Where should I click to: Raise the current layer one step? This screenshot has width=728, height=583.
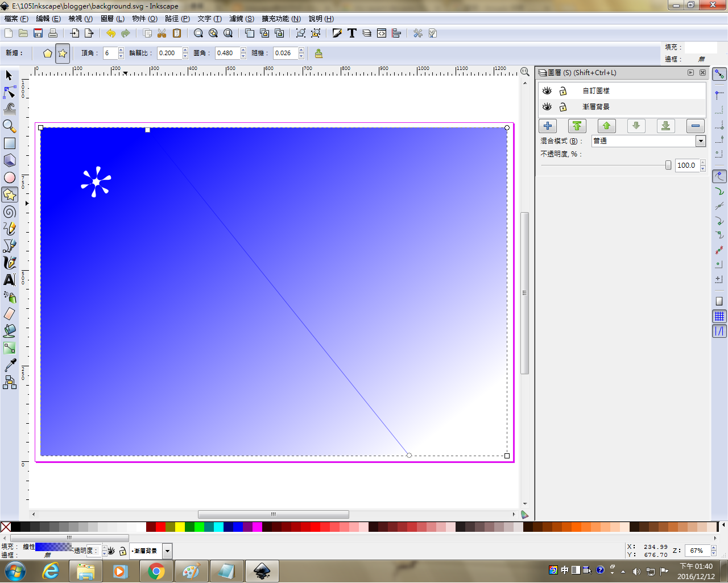[607, 126]
